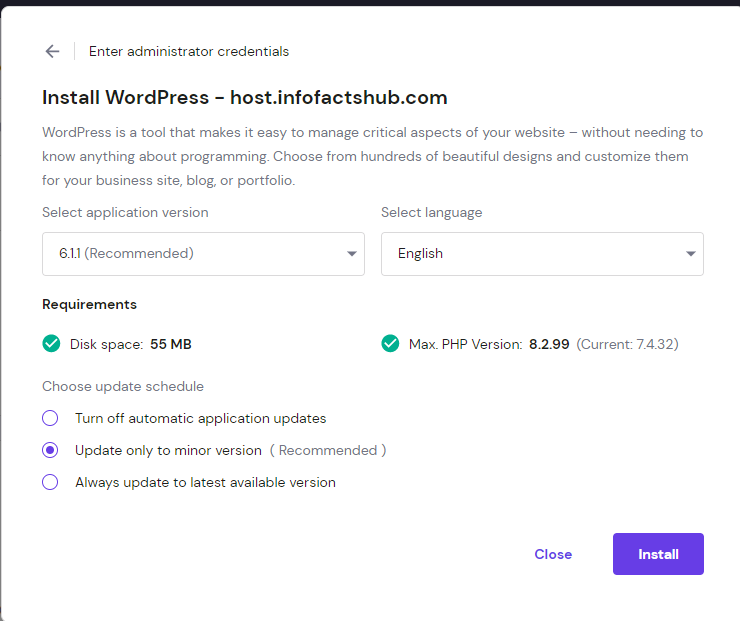The width and height of the screenshot is (740, 621).
Task: Click the Choose update schedule label
Action: [x=123, y=386]
